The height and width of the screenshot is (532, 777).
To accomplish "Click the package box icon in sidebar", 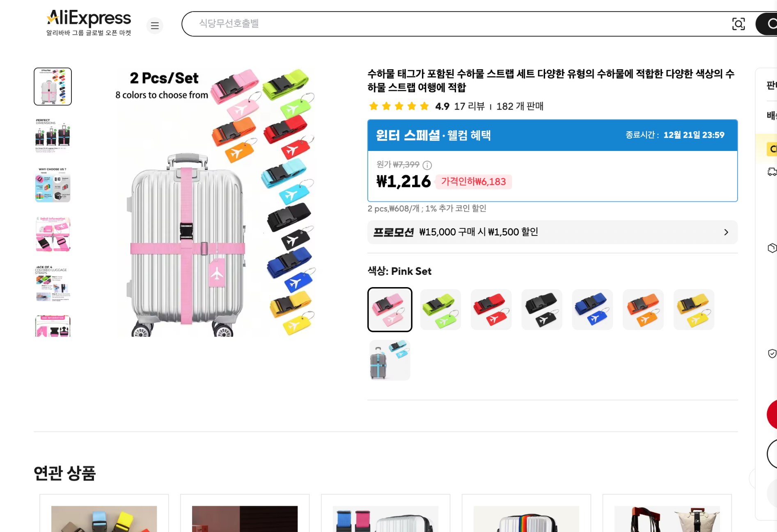I will pos(772,248).
